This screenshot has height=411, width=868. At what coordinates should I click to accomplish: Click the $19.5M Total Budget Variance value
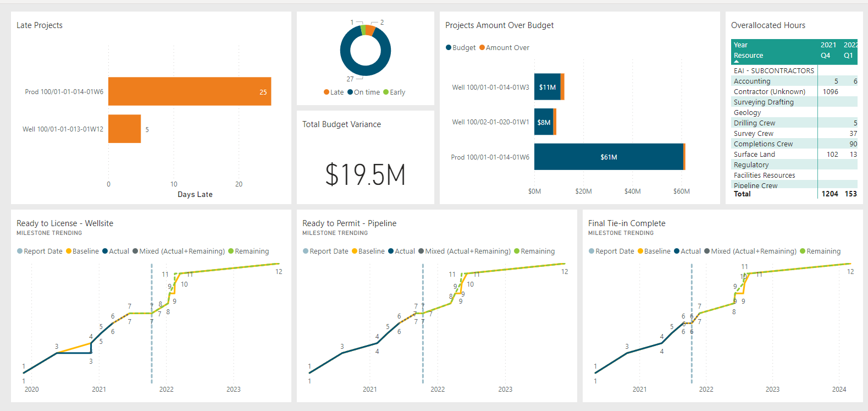click(365, 175)
